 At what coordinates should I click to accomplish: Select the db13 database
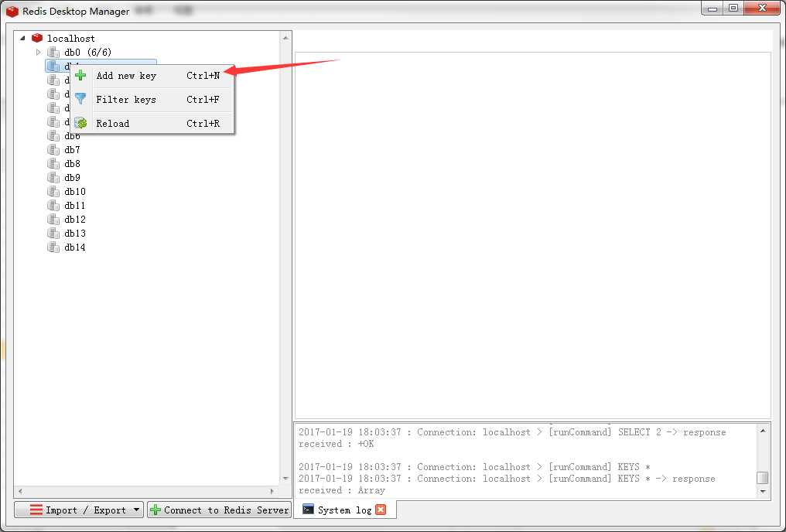point(75,234)
